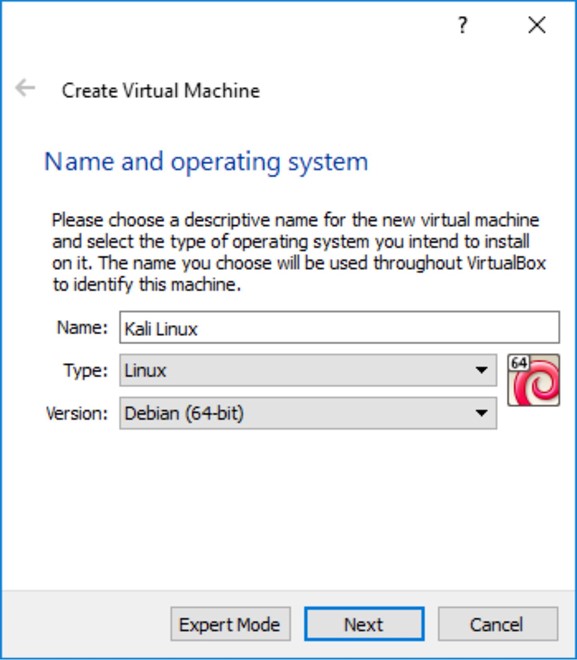Click the Version: label
Viewport: 577px width, 660px height.
77,413
